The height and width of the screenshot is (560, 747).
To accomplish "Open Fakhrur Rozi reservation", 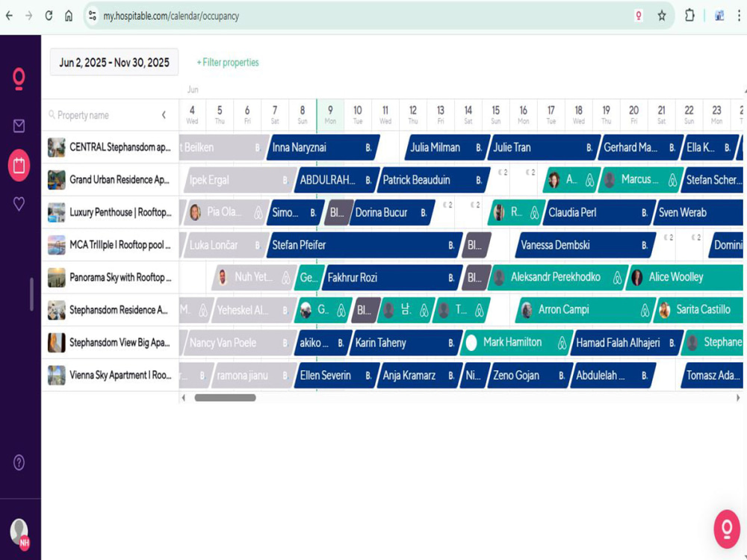I will click(392, 278).
